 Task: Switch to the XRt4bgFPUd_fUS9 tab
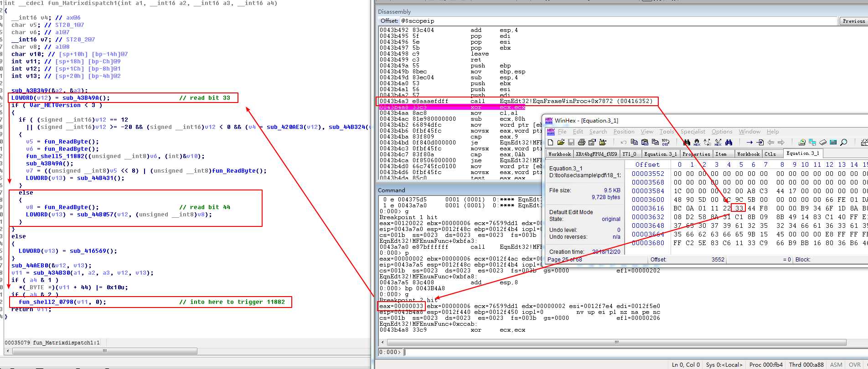596,154
